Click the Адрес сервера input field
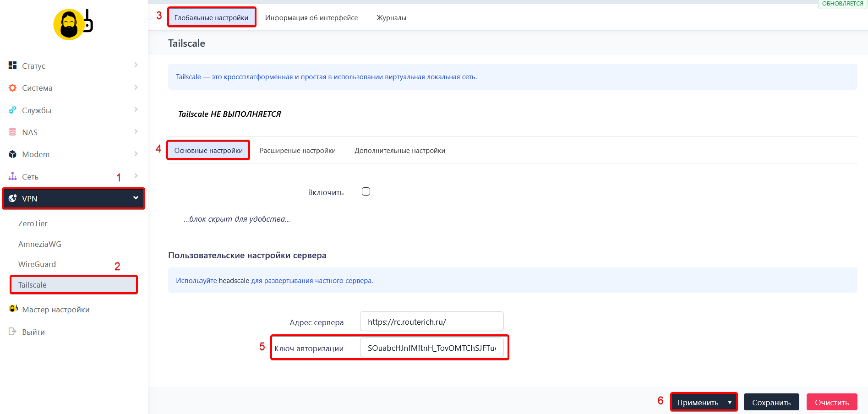 (x=431, y=321)
